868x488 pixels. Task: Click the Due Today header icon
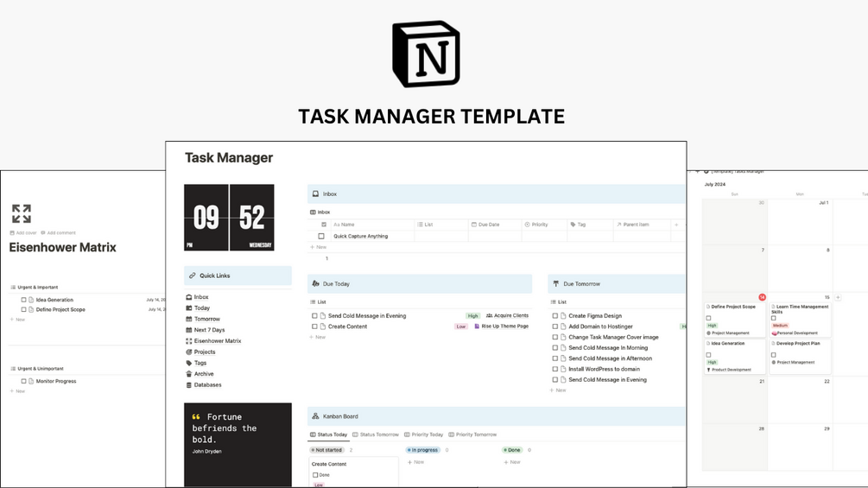pyautogui.click(x=315, y=283)
